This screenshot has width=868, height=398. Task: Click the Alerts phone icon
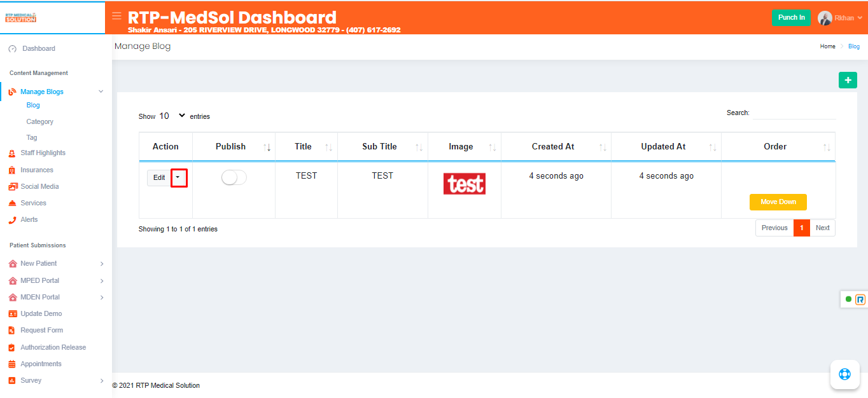[12, 220]
